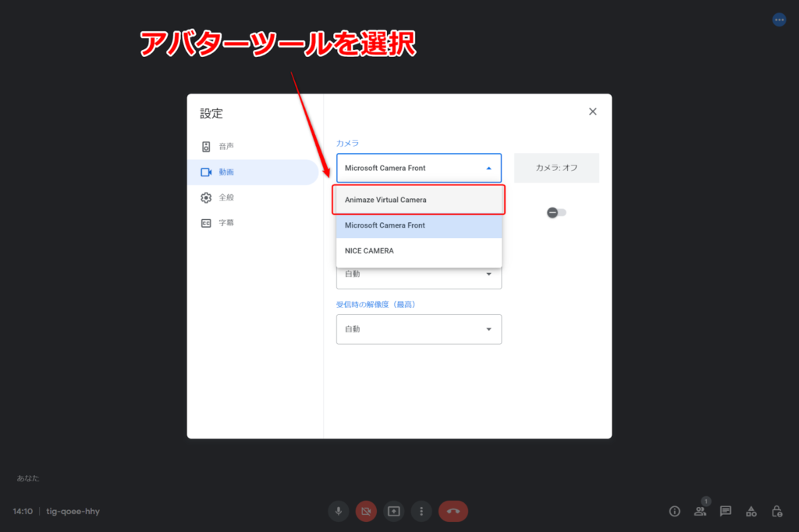Start presenting your screen
The width and height of the screenshot is (799, 532).
click(x=393, y=511)
